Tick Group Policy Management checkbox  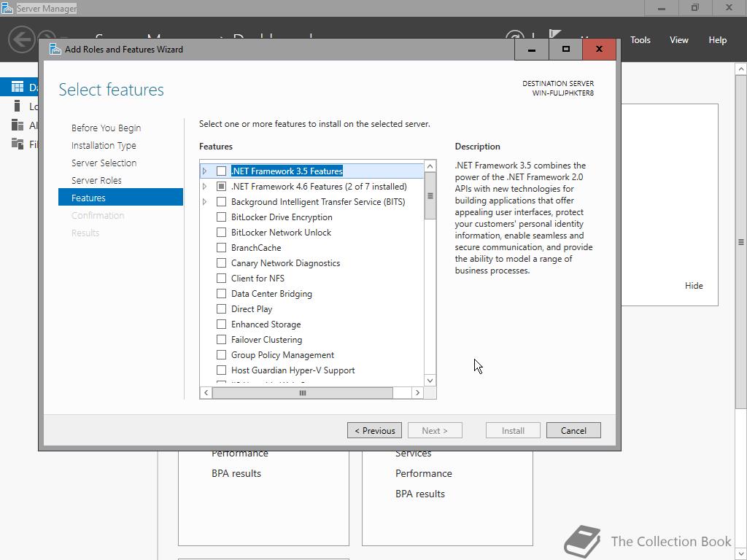click(221, 354)
